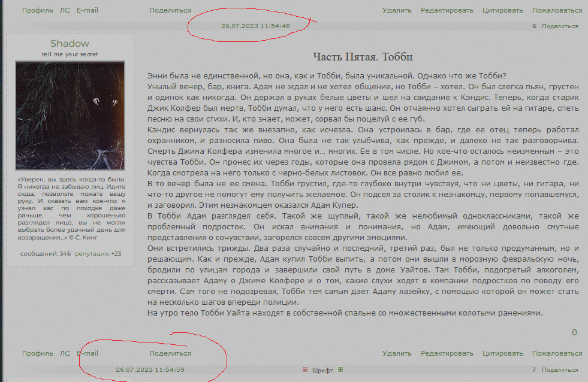Click the heading Часть Пятая. Тобби

tap(363, 57)
